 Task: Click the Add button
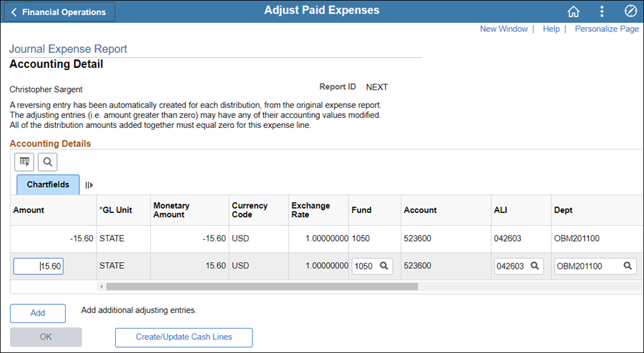38,313
